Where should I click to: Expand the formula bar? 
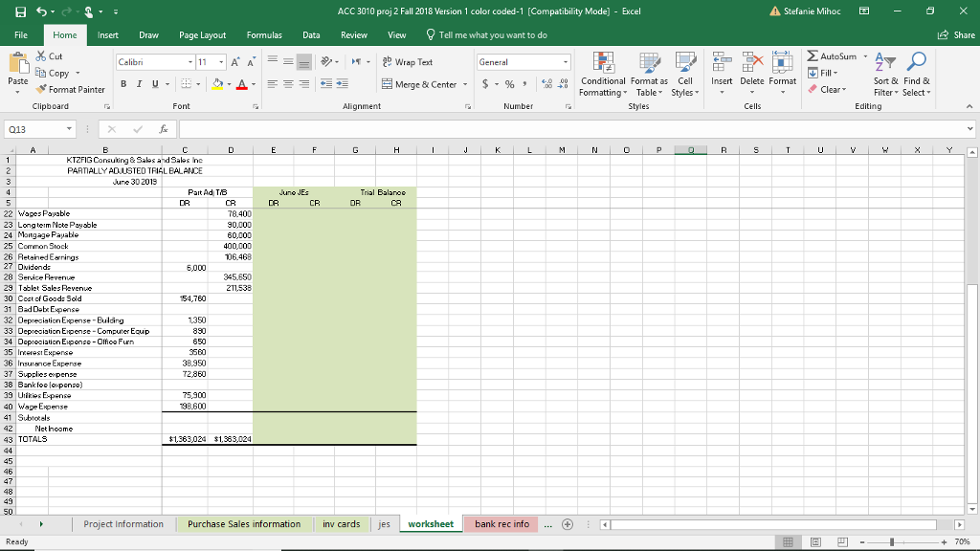point(969,129)
